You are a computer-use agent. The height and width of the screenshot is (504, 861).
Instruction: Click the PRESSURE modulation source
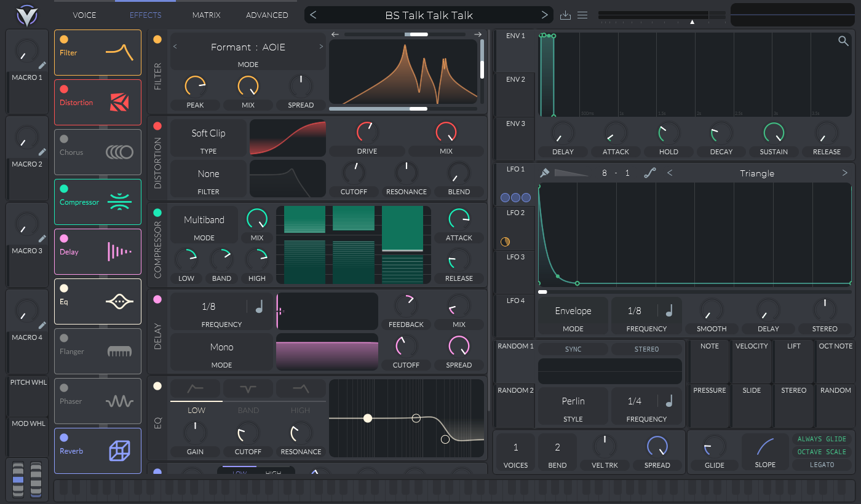click(710, 406)
